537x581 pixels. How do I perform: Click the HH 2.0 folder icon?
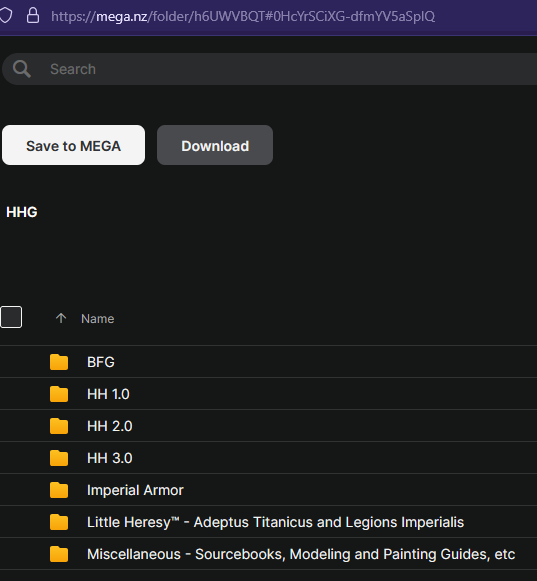coord(59,426)
